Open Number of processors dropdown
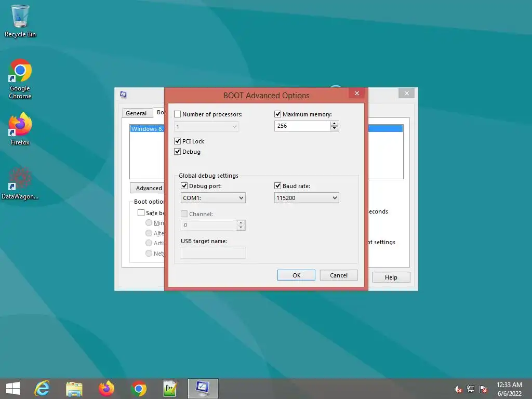 pos(206,127)
